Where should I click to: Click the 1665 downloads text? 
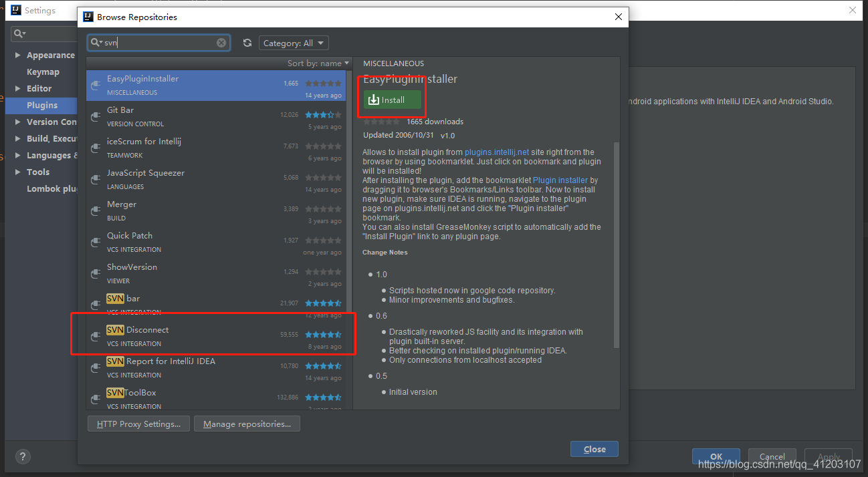(435, 122)
